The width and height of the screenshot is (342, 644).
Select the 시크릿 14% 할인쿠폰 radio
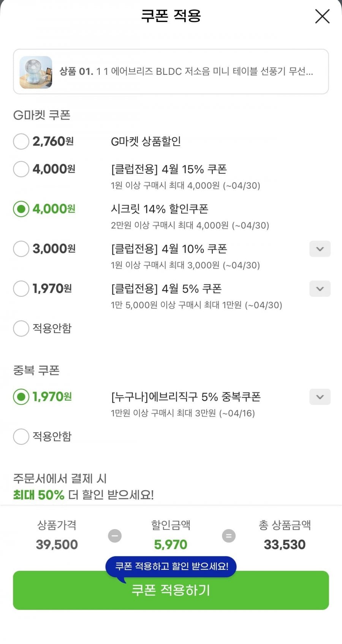click(21, 209)
